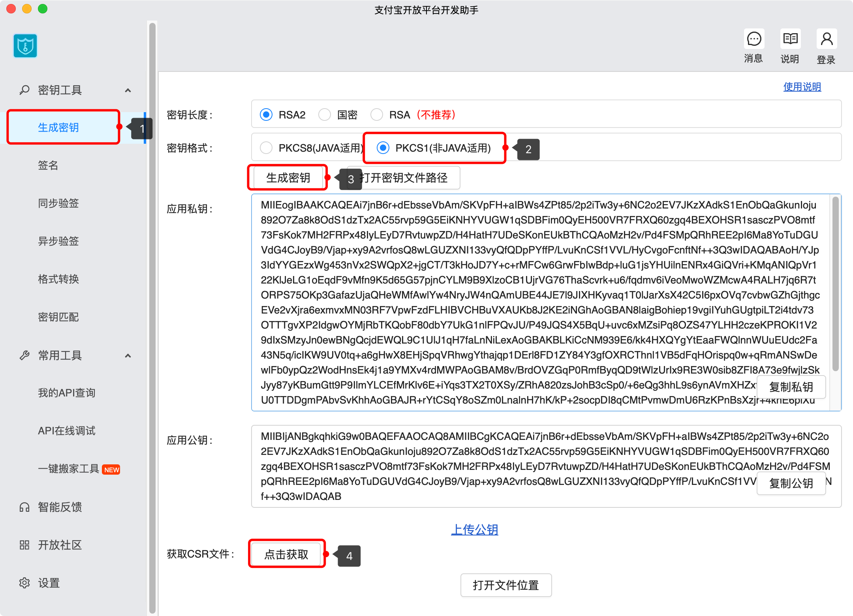Viewport: 853px width, 616px height.
Task: Collapse the 密钥工具 section chevron
Action: [x=128, y=90]
